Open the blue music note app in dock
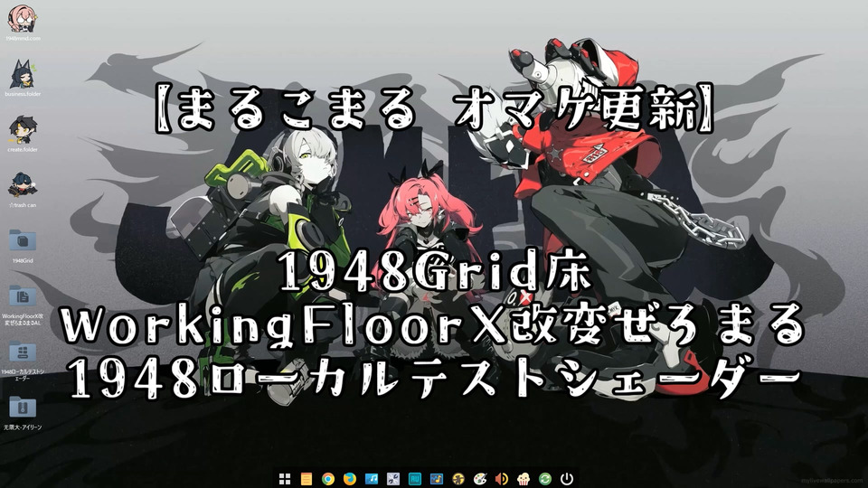This screenshot has height=488, width=868. coord(372,479)
